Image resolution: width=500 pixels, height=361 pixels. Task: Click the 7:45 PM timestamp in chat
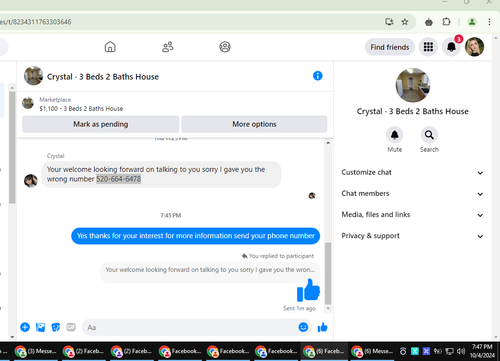[171, 215]
